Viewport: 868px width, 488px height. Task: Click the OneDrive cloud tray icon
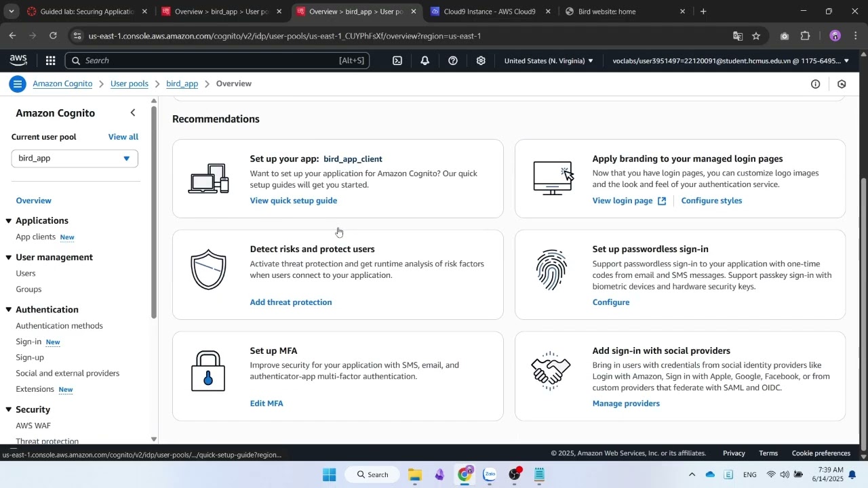click(x=710, y=474)
